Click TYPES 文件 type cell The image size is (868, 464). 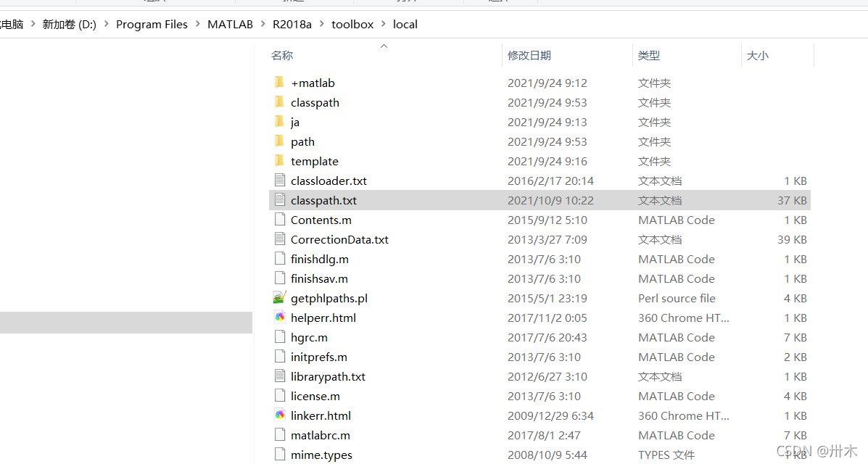pos(666,455)
